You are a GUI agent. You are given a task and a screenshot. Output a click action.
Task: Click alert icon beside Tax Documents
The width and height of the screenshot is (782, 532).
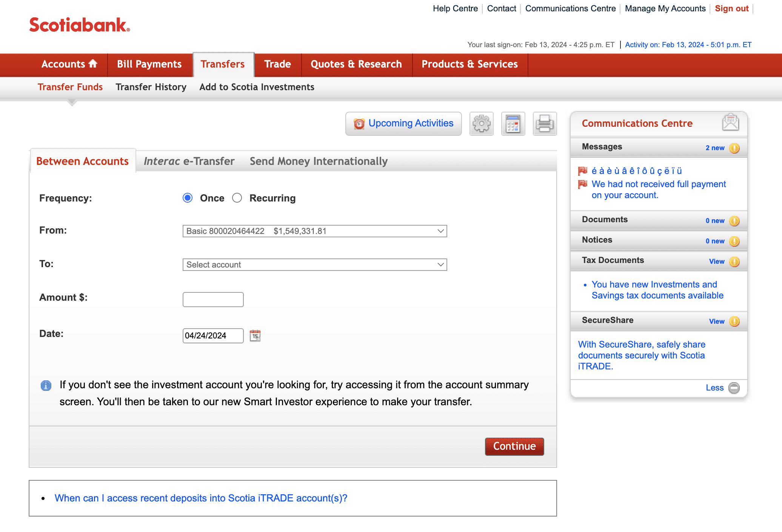[734, 261]
